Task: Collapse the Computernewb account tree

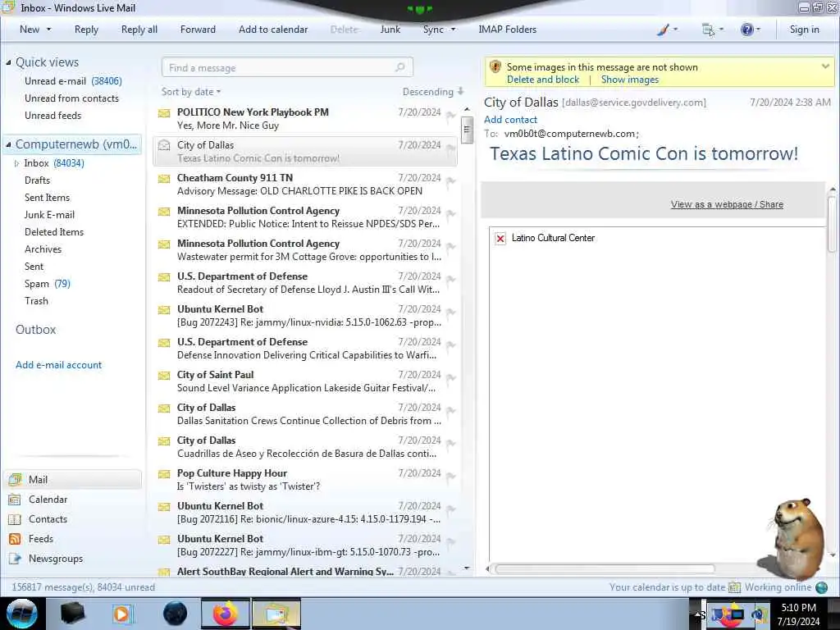Action: click(8, 144)
